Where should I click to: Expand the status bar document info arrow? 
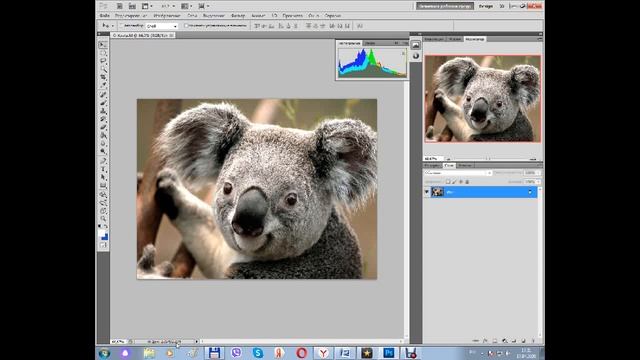(x=196, y=341)
